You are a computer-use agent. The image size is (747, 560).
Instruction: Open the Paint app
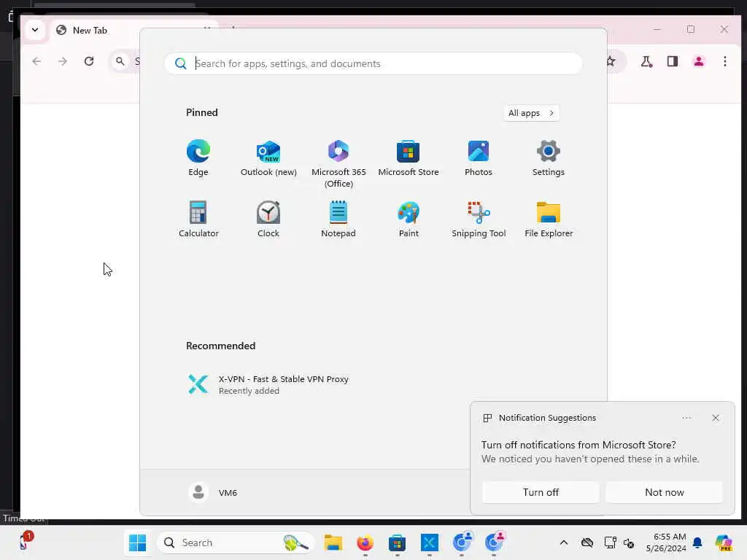click(x=409, y=219)
